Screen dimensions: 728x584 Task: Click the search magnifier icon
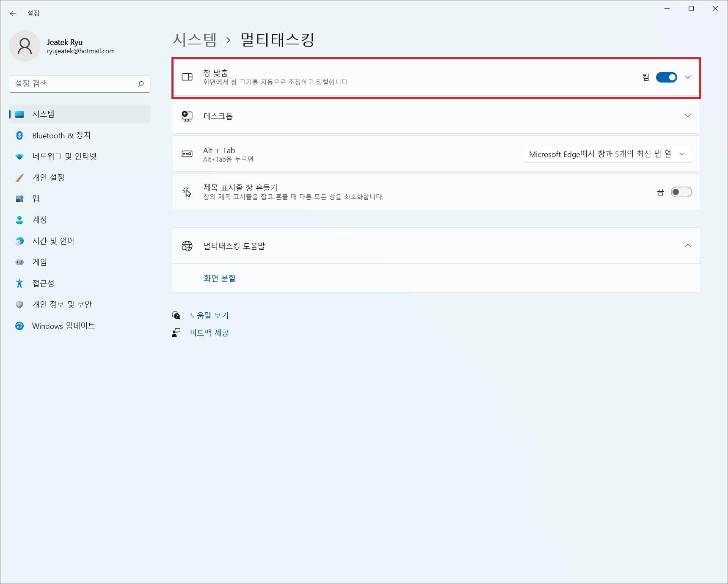pos(141,84)
